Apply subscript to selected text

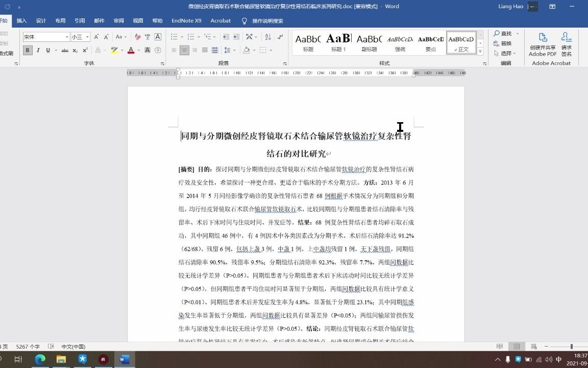coord(75,50)
